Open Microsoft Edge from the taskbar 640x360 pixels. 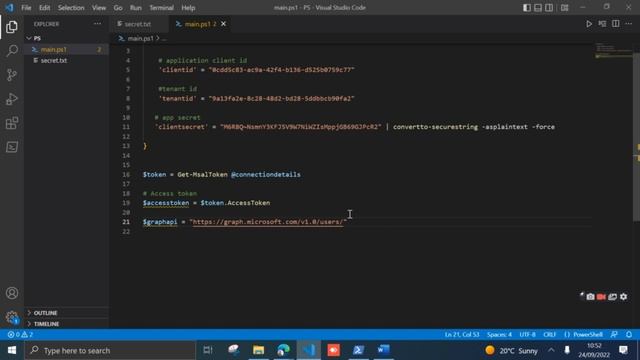coord(283,350)
